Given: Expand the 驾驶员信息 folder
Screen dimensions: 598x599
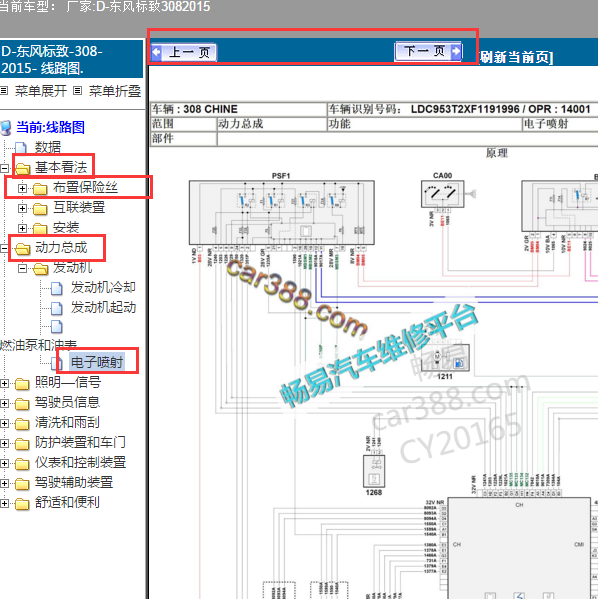Looking at the screenshot, I should pos(4,403).
